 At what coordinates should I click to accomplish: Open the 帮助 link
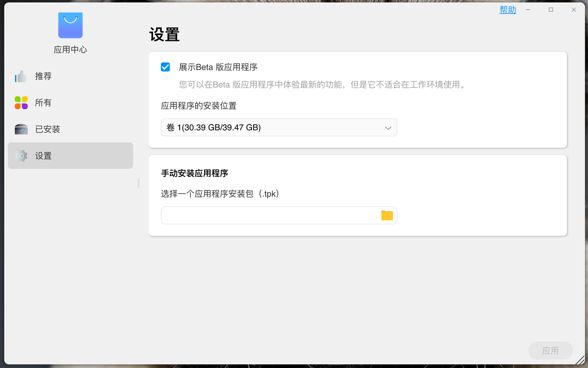coord(508,10)
